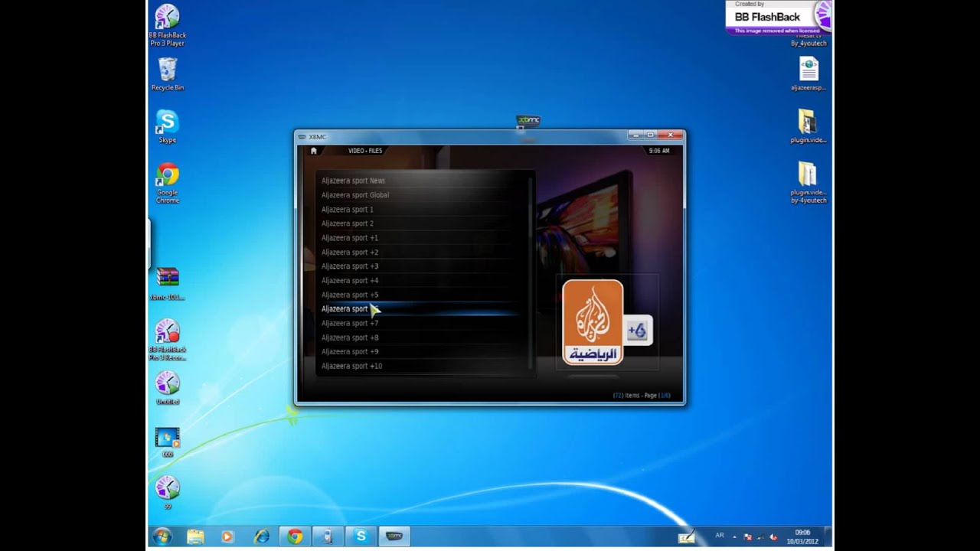Open BB FlashBack Pro 3 Player desktop shortcut
Viewport: 980px width, 551px height.
click(x=167, y=25)
